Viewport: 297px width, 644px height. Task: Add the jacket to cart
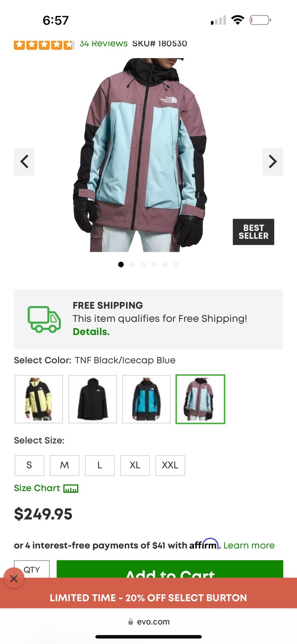(170, 569)
